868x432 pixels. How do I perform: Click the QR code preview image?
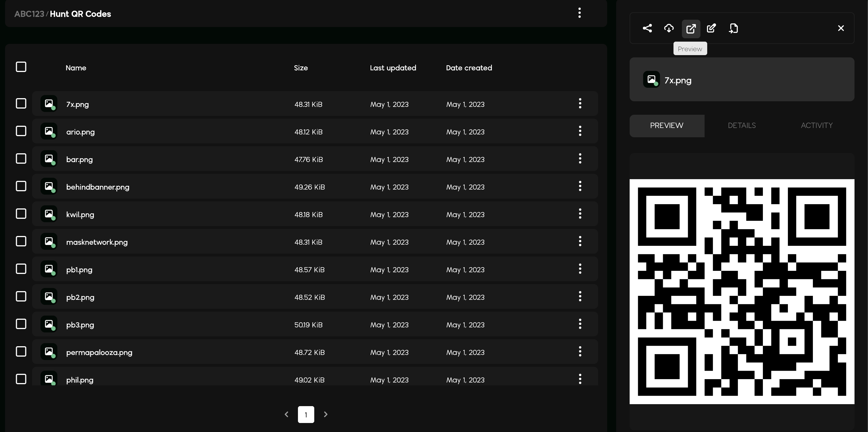tap(742, 292)
